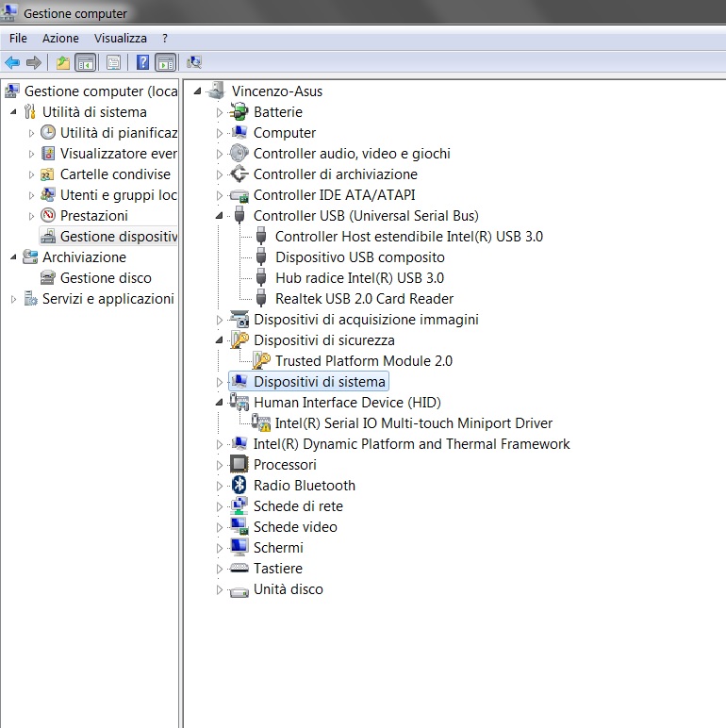Toggle the Show/Hide Console Tree button

pos(85,62)
